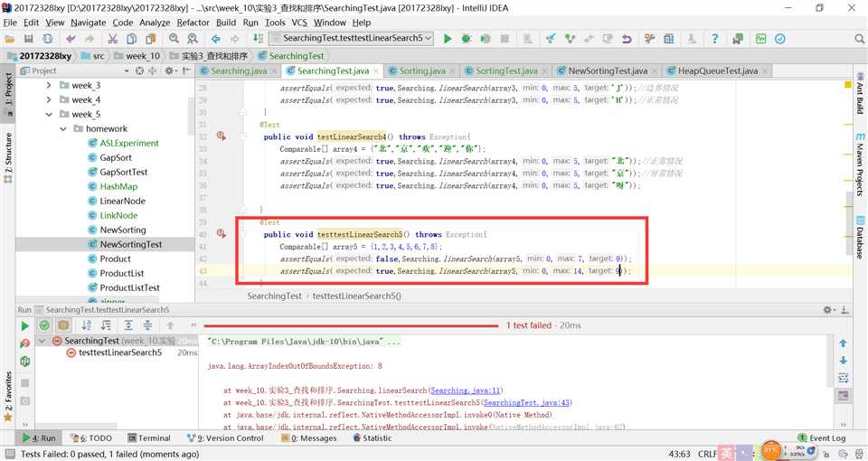Screen dimensions: 868x461
Task: Synchronize project using the refresh icon
Action: [48, 39]
